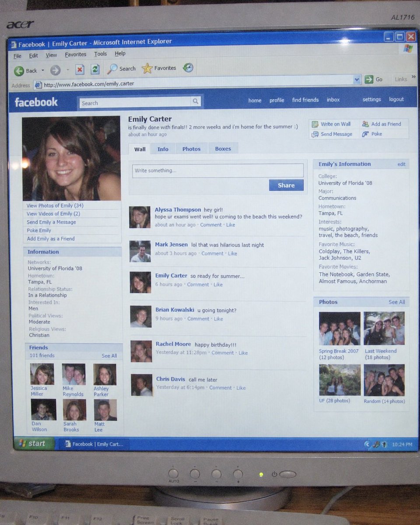Viewport: 420px width, 525px height.
Task: Click the See All friends link
Action: click(x=109, y=356)
